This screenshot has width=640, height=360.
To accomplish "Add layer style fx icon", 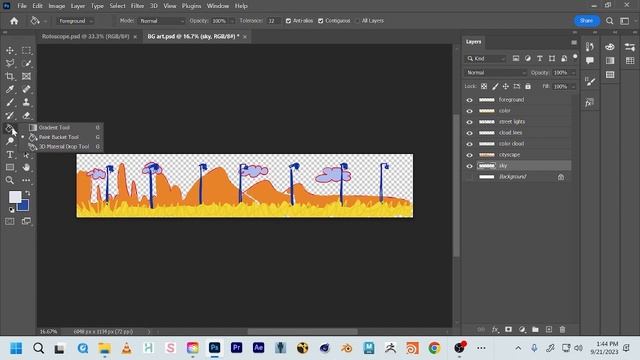I will click(495, 329).
